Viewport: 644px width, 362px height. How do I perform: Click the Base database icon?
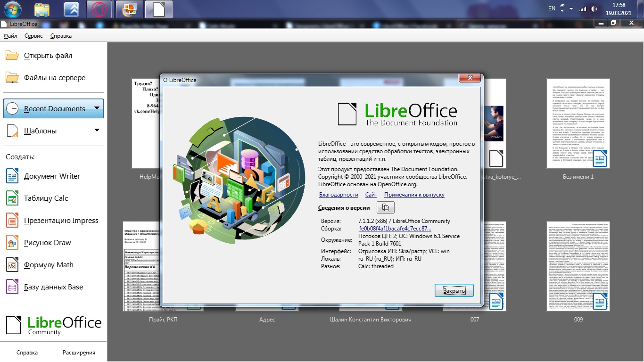click(12, 287)
